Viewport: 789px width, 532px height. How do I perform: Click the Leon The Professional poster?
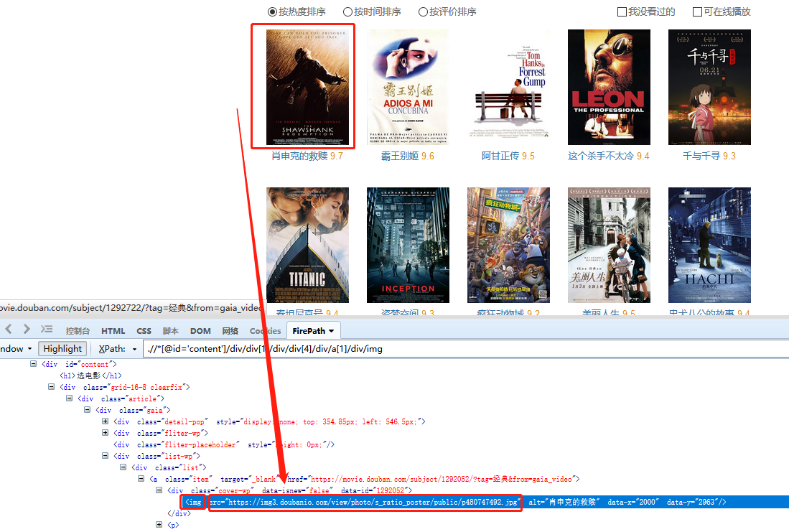(609, 87)
